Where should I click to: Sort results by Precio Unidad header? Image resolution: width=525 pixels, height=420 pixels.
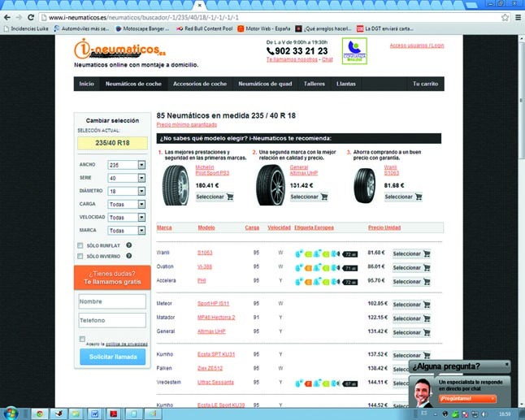coord(384,227)
